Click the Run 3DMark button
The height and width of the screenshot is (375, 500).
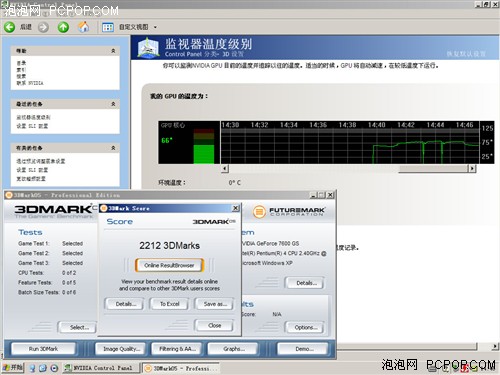click(43, 349)
